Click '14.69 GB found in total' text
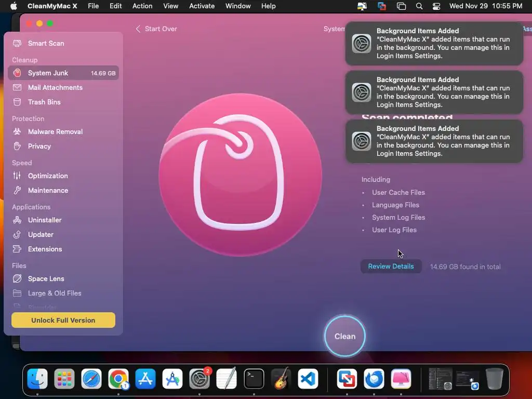The width and height of the screenshot is (532, 399). pyautogui.click(x=465, y=267)
